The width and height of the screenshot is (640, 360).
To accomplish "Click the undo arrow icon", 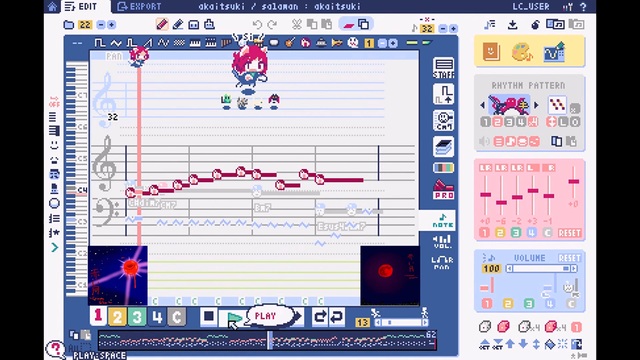I will click(257, 25).
